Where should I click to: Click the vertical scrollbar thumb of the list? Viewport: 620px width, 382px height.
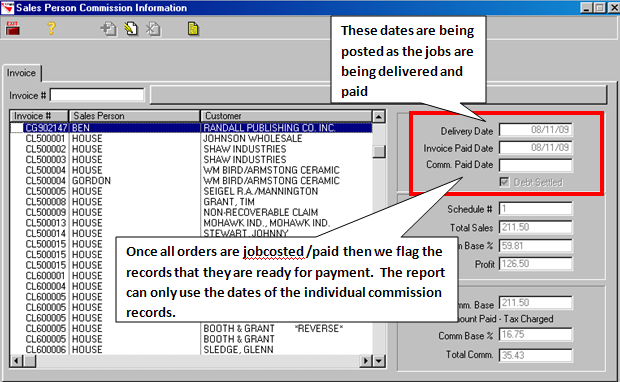[x=379, y=151]
